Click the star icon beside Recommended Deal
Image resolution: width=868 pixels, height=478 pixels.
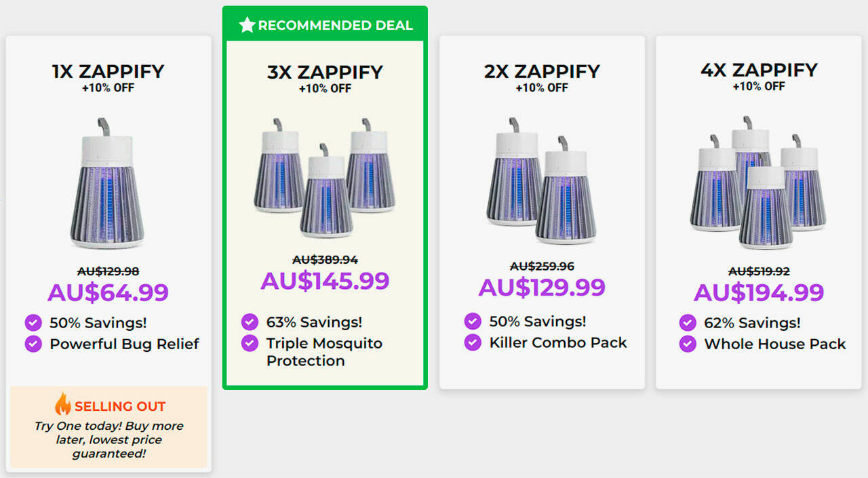247,26
